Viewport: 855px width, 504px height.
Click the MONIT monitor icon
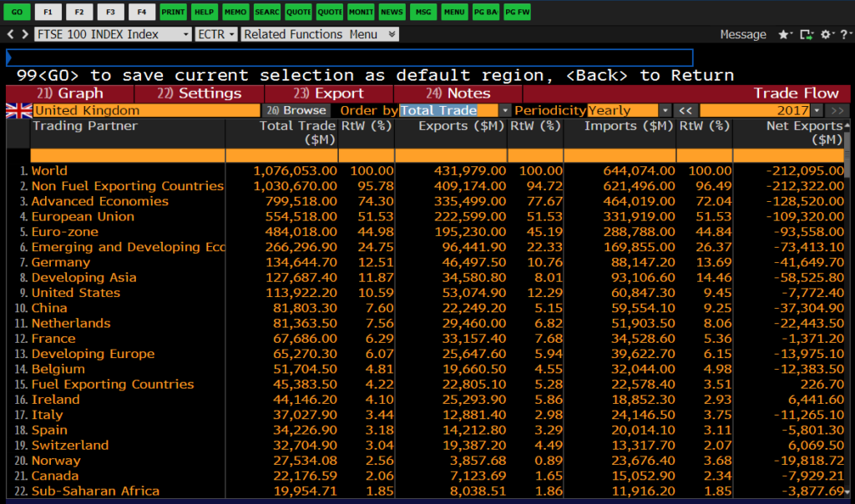pos(360,12)
